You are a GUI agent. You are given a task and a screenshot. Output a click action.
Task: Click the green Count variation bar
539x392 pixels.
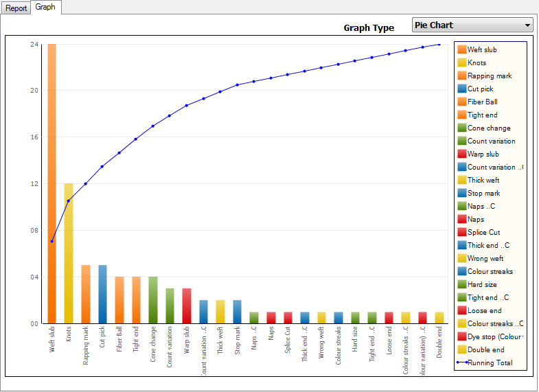[170, 306]
